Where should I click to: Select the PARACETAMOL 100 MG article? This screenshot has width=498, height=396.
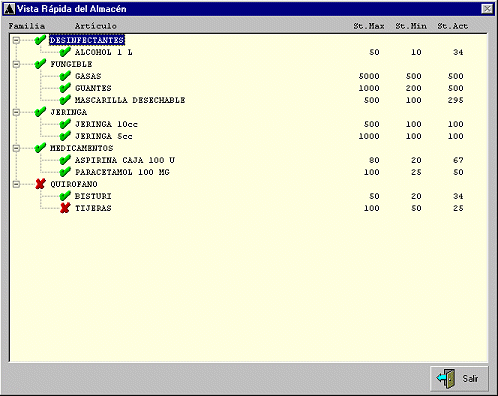pyautogui.click(x=122, y=172)
